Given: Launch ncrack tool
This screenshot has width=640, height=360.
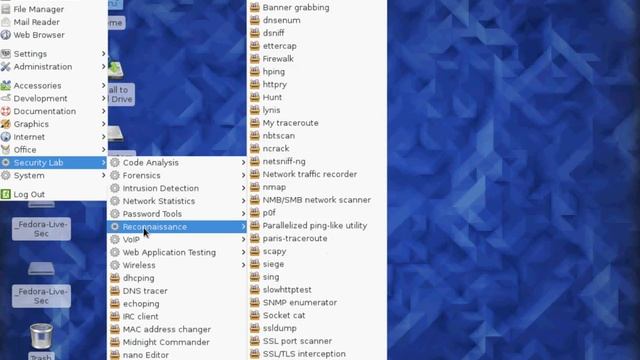Looking at the screenshot, I should click(317, 149).
